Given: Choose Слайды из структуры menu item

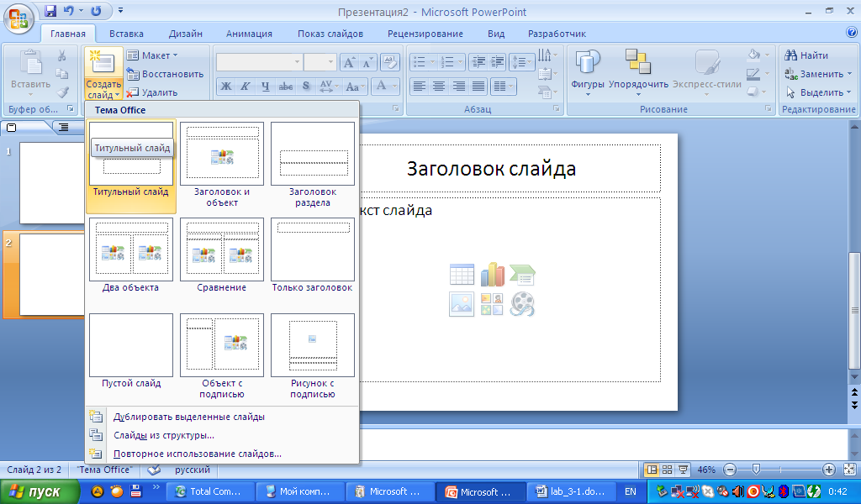Looking at the screenshot, I should [222, 435].
